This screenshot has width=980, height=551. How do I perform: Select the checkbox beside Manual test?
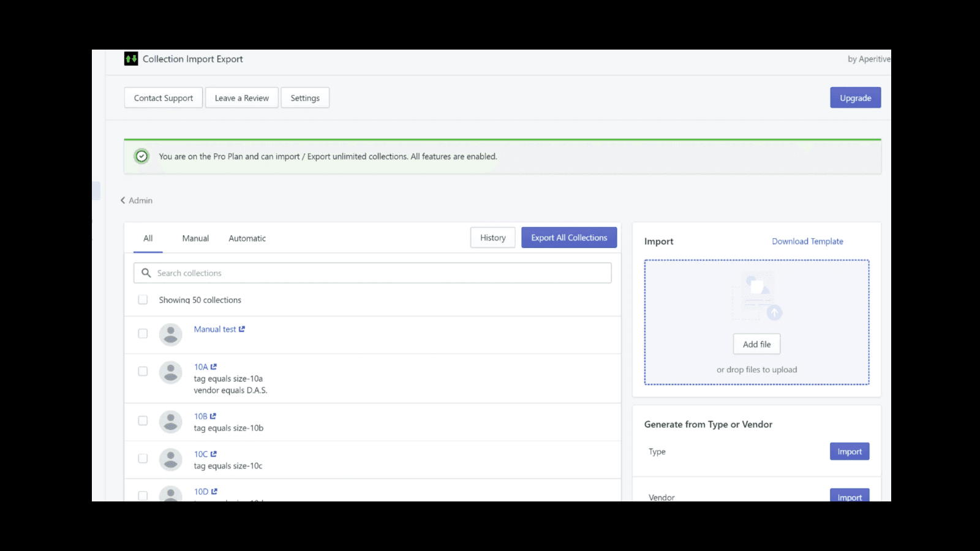click(143, 334)
